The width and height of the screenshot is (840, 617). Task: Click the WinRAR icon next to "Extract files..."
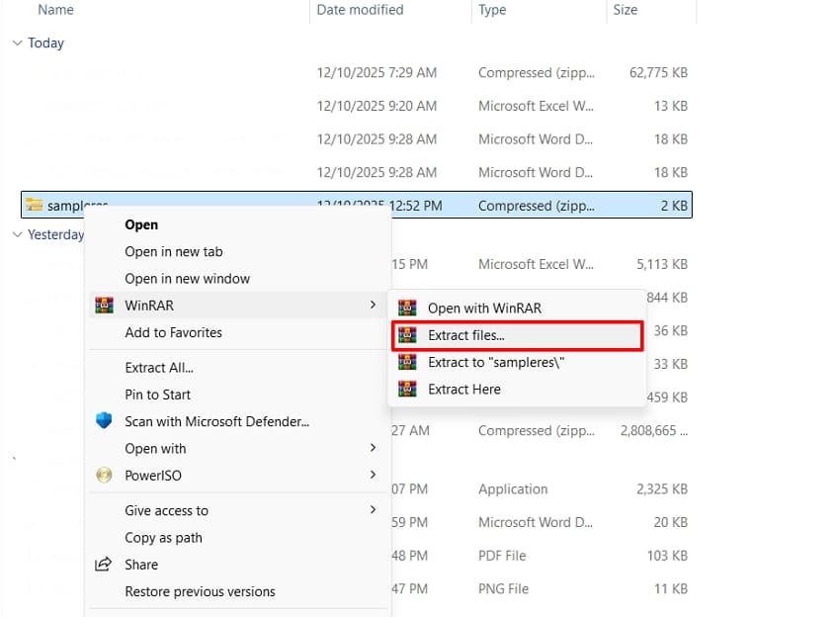pyautogui.click(x=409, y=335)
